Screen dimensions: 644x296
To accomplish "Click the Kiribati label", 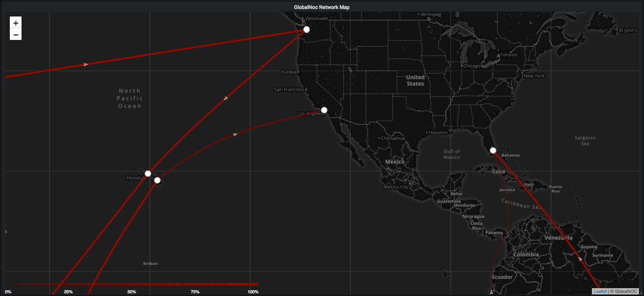I will [x=150, y=263].
